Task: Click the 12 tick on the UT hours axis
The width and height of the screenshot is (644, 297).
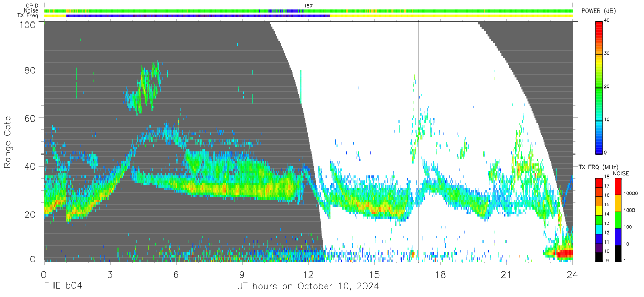Action: (308, 274)
